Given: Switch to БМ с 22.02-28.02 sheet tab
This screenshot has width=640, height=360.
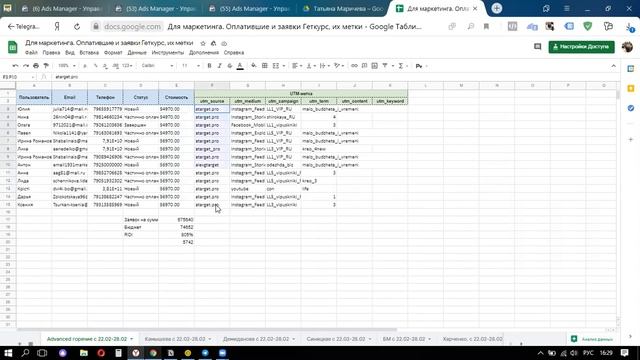Looking at the screenshot, I should [407, 339].
